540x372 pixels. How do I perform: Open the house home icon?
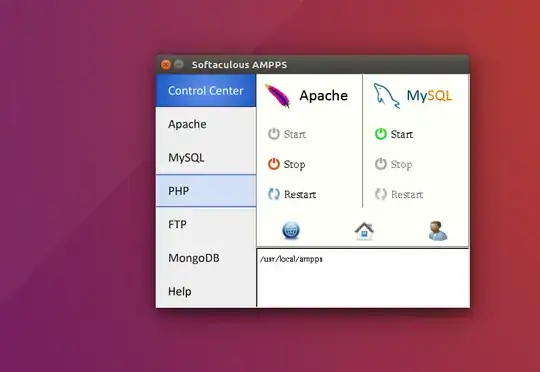click(x=364, y=230)
